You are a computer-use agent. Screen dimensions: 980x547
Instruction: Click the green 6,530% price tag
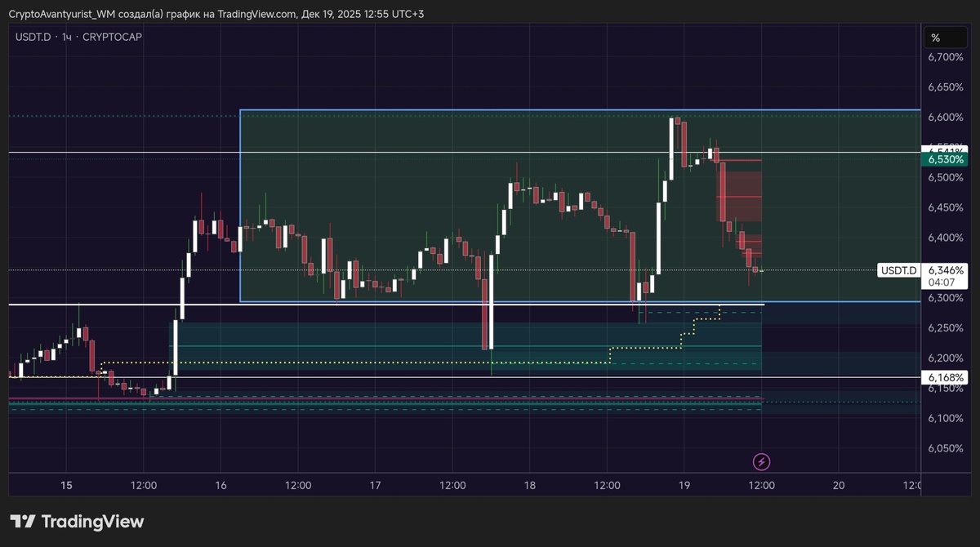[946, 160]
